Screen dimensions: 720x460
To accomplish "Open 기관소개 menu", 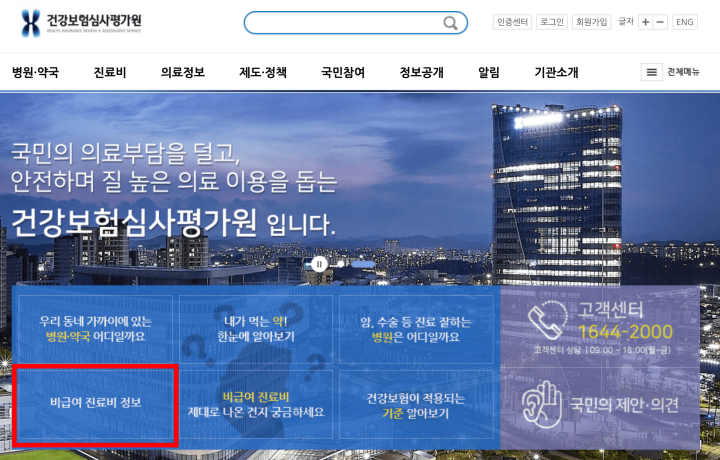I will coord(556,72).
